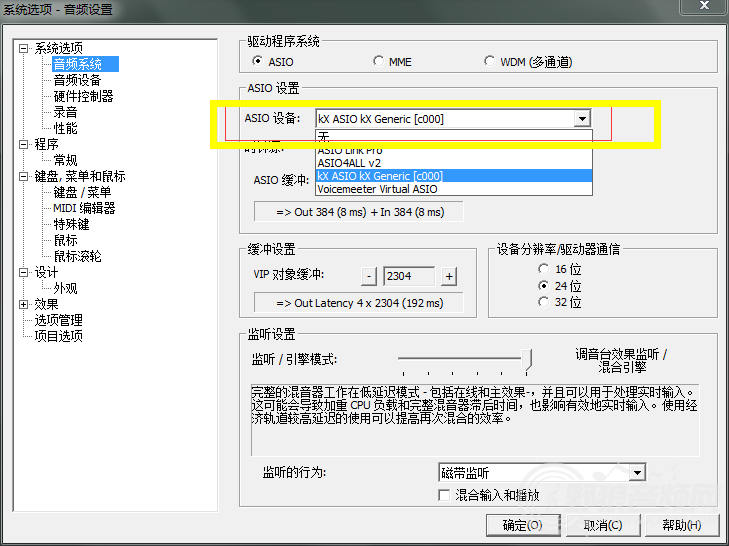This screenshot has width=729, height=546.
Task: Open 外观 under 设计
Action: click(x=65, y=288)
